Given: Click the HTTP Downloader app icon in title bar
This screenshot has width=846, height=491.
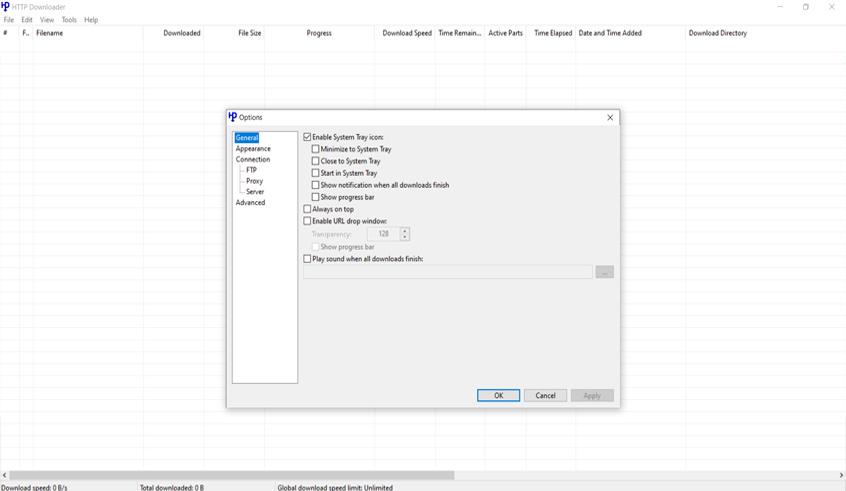Looking at the screenshot, I should [x=5, y=6].
